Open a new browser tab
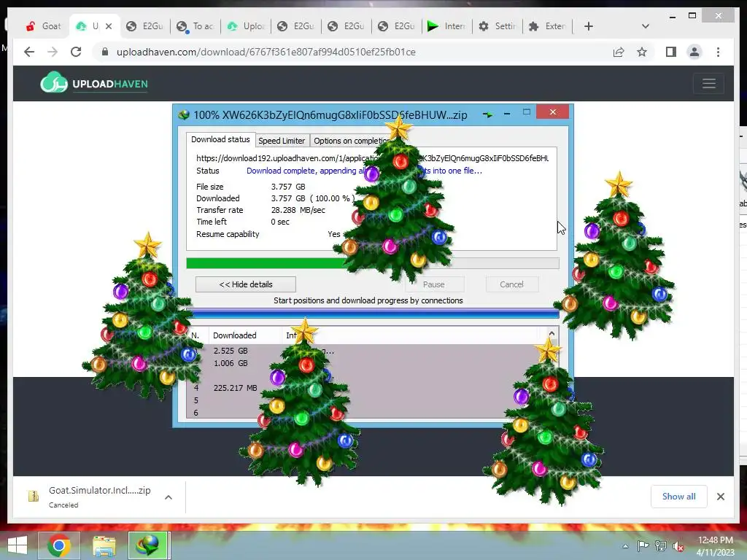This screenshot has width=747, height=560. click(x=589, y=26)
